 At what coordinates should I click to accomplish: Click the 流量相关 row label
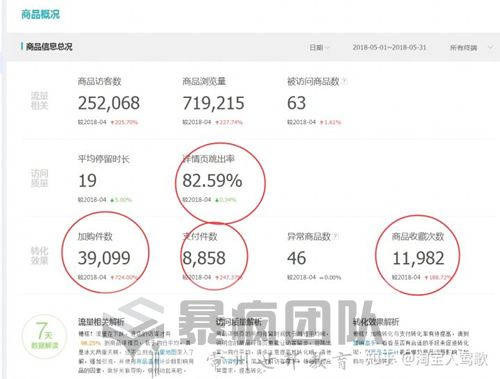point(39,101)
